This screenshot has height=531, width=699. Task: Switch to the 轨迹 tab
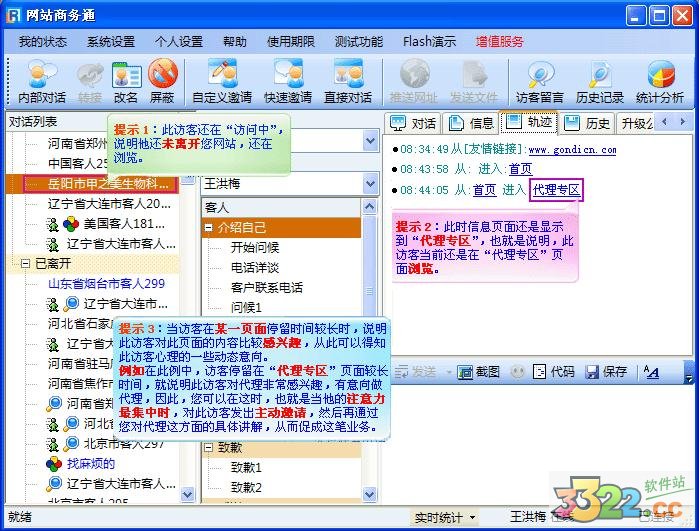[x=529, y=122]
